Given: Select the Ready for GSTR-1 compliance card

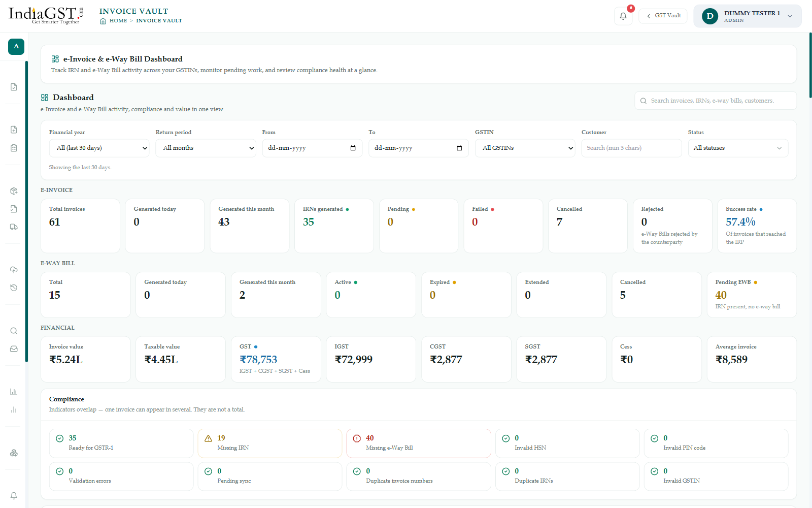Looking at the screenshot, I should point(121,443).
